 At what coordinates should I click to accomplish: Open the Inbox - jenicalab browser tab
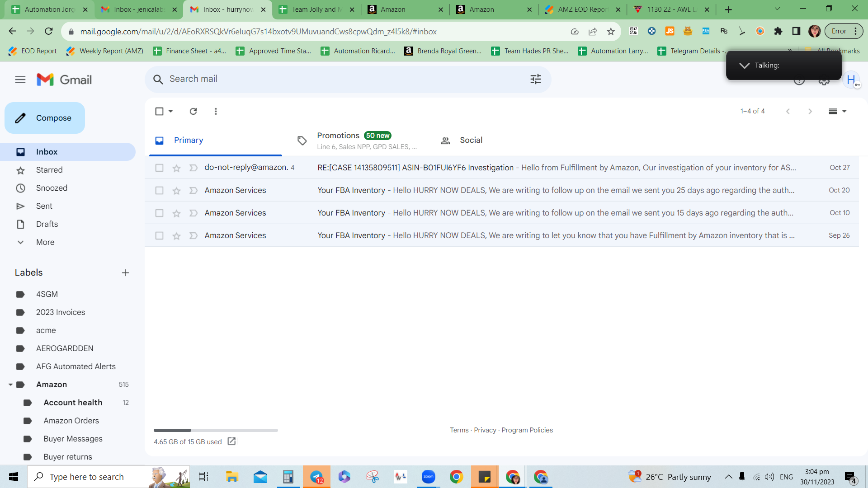[x=138, y=9]
